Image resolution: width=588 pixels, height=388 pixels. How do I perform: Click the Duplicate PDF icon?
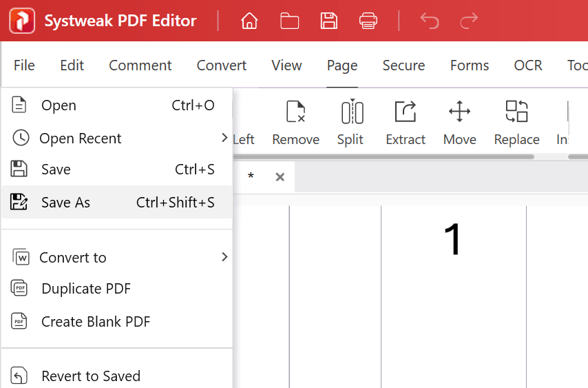[x=19, y=288]
